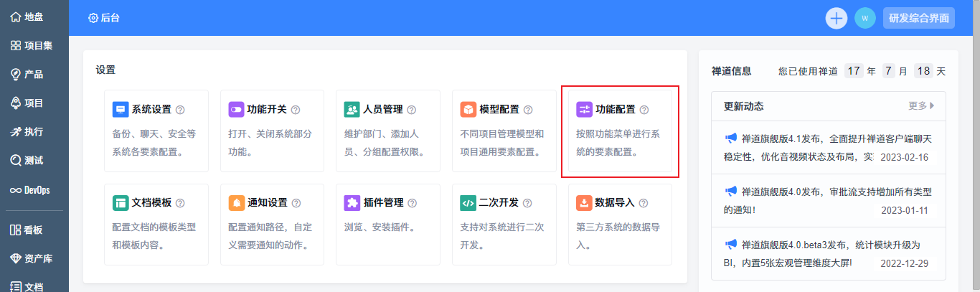Open the 功能开关 card title
980x292 pixels.
[x=267, y=110]
